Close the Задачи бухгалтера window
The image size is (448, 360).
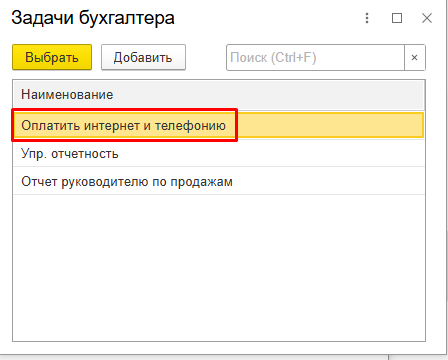pos(427,18)
